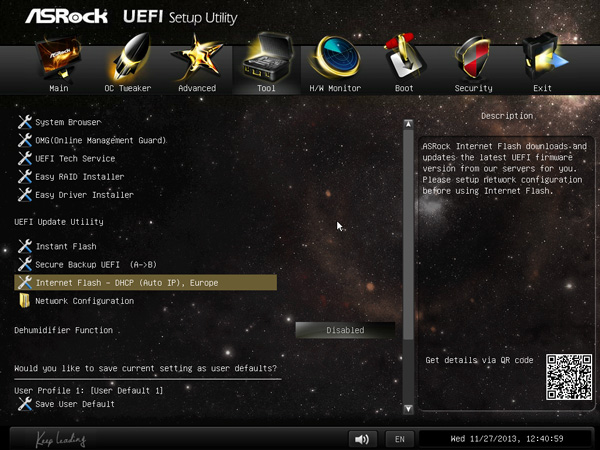Click the wrench icon next to UEFI Tech Service
600x450 pixels.
tap(25, 158)
